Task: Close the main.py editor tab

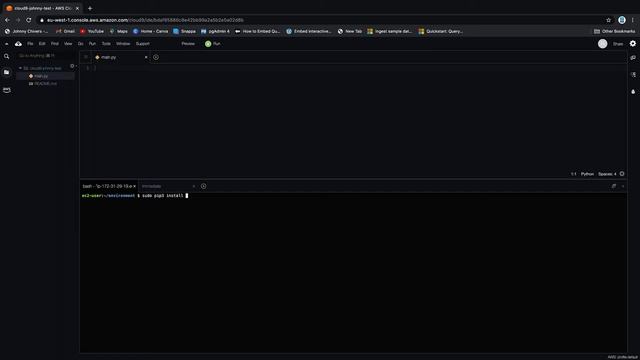Action: point(146,57)
